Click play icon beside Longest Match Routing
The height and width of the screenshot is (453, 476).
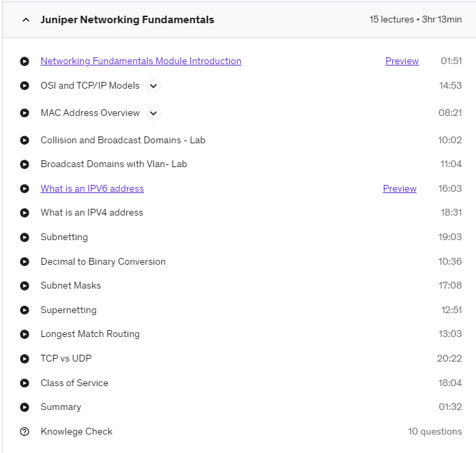click(25, 334)
